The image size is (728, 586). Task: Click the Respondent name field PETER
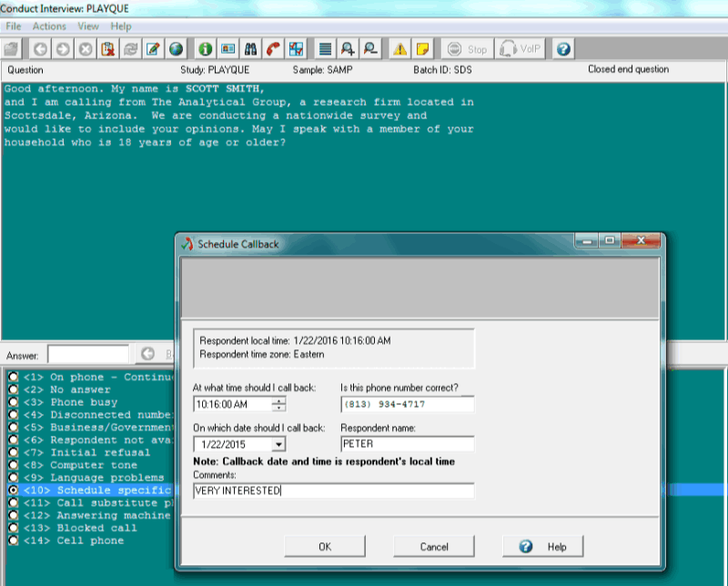coord(407,444)
